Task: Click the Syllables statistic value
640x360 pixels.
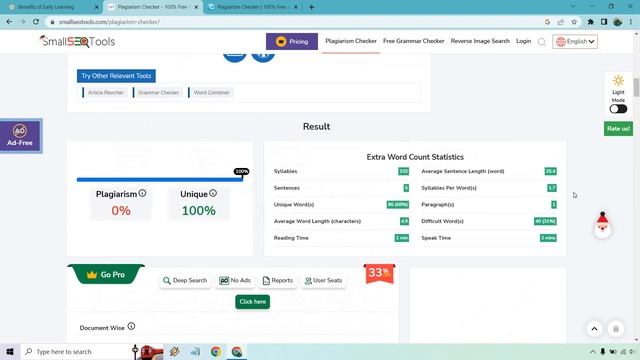Action: point(403,171)
